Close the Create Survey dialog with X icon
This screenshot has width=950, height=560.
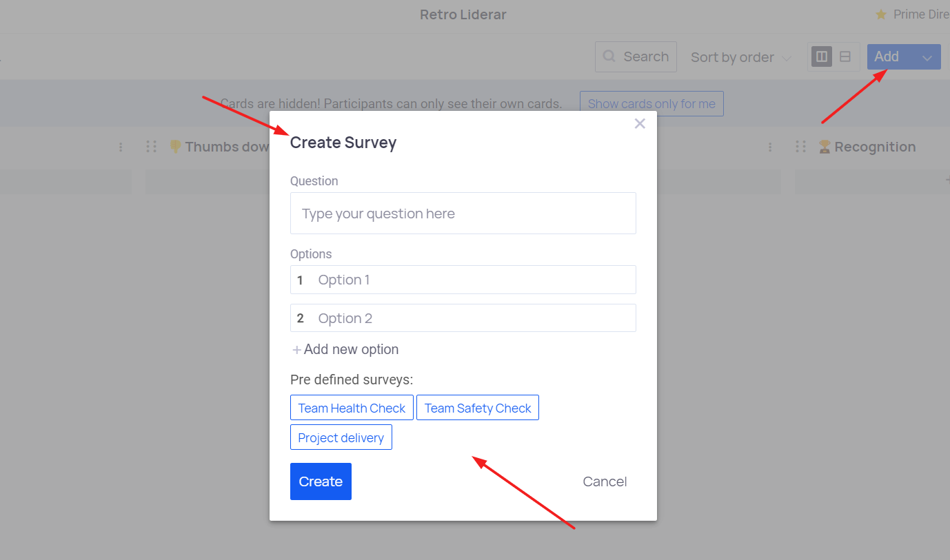(640, 123)
